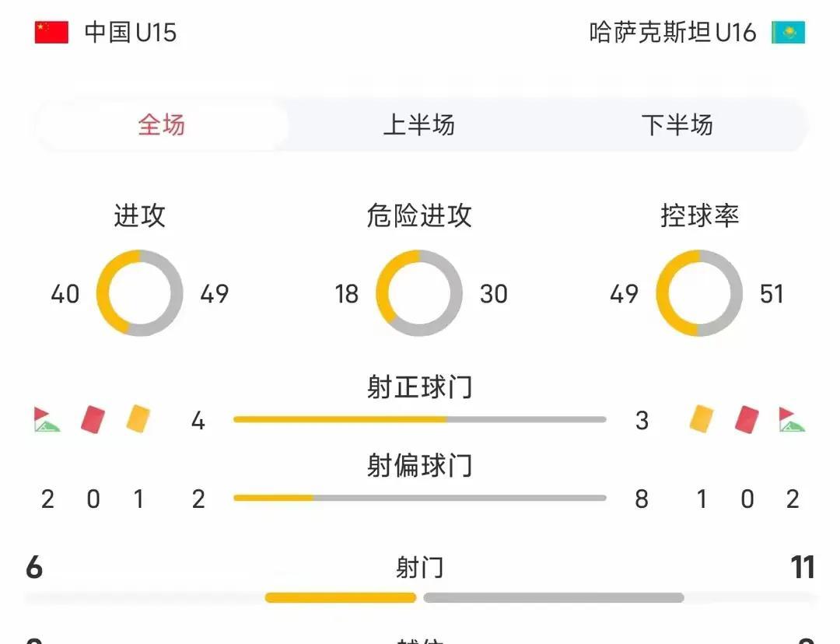Click China's yellow card icon
This screenshot has height=644, width=840.
pyautogui.click(x=138, y=418)
